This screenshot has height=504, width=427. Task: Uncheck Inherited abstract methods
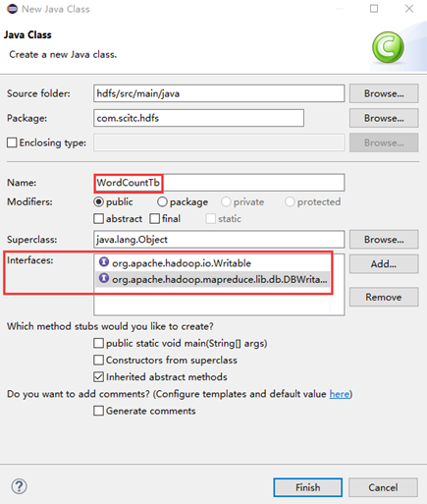(98, 377)
